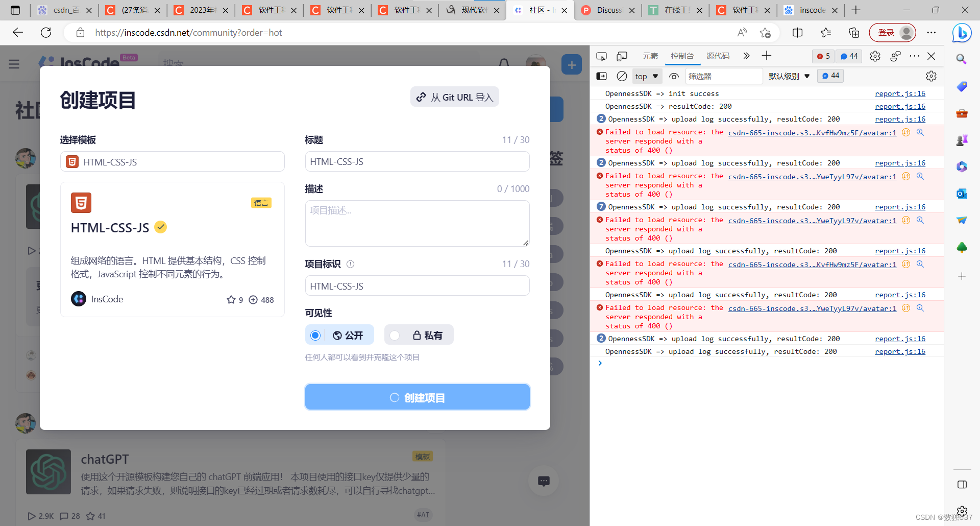Click the 登录 login profile button
Viewport: 980px width, 526px height.
tap(893, 33)
